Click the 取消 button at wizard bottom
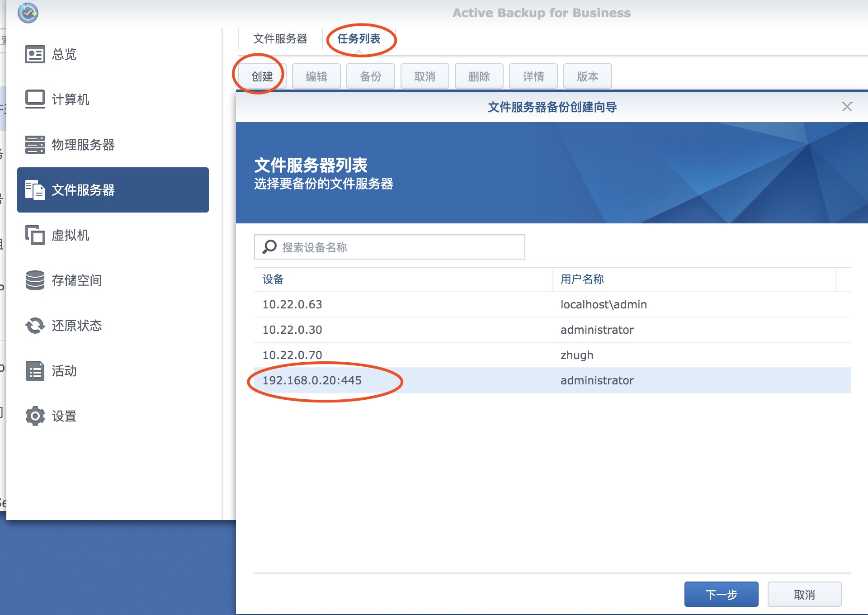This screenshot has width=868, height=615. [x=805, y=594]
